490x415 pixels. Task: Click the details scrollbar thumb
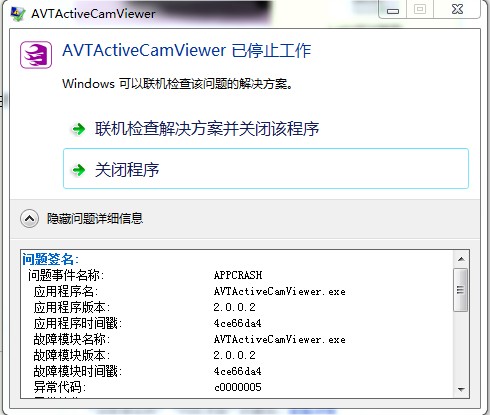[x=461, y=290]
